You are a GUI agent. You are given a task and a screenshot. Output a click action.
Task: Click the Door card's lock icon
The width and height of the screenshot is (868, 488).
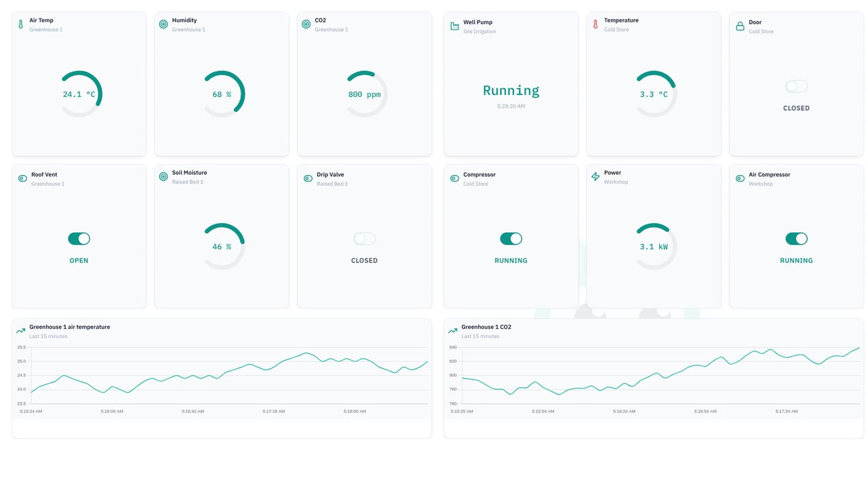[x=740, y=26]
